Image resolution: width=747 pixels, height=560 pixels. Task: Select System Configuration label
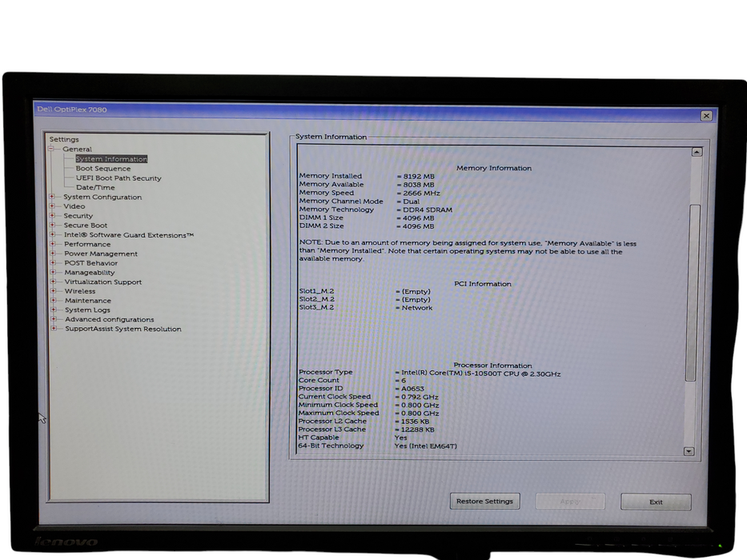click(x=102, y=197)
